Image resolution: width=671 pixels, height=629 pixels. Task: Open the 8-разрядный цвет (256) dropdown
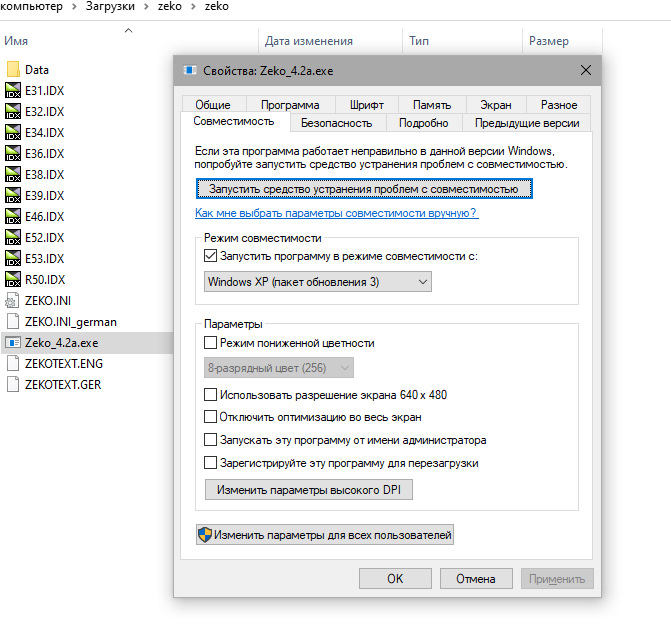(x=279, y=368)
